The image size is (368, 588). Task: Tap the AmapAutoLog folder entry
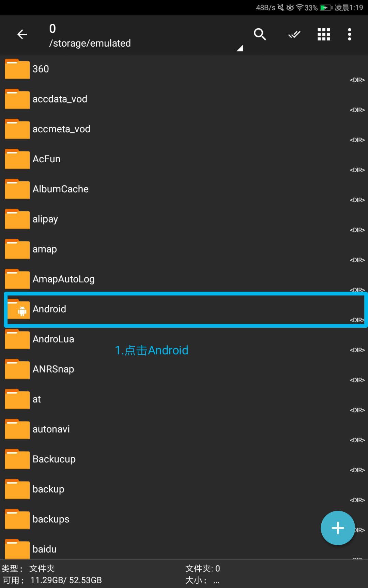pyautogui.click(x=64, y=279)
